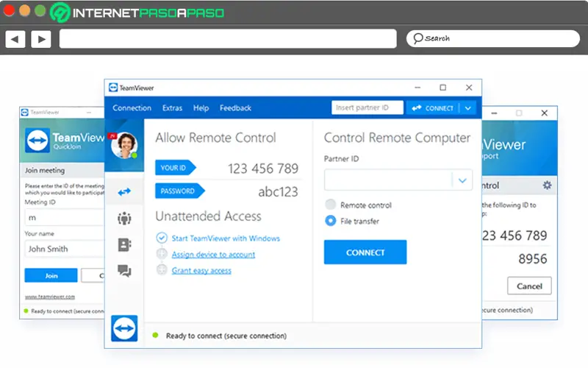Image resolution: width=588 pixels, height=368 pixels.
Task: Click the toolbar CONNECT button
Action: (x=433, y=108)
